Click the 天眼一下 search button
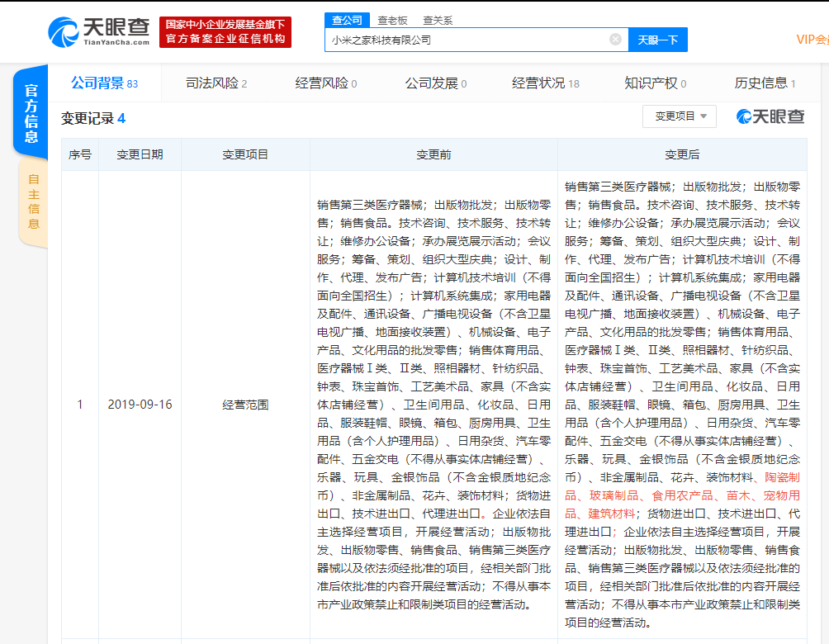Viewport: 829px width, 644px height. pyautogui.click(x=658, y=39)
